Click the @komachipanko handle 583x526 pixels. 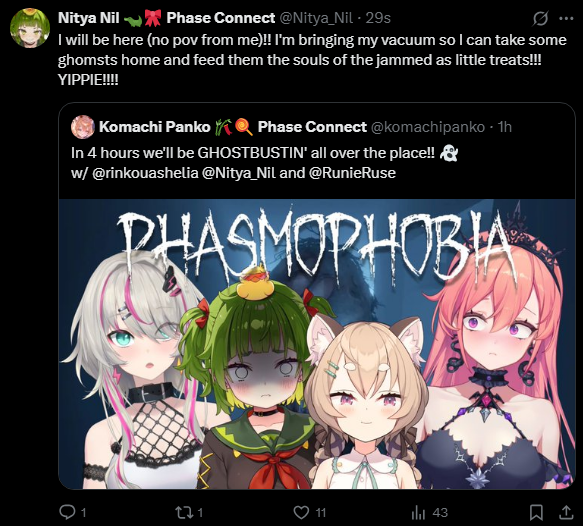428,127
